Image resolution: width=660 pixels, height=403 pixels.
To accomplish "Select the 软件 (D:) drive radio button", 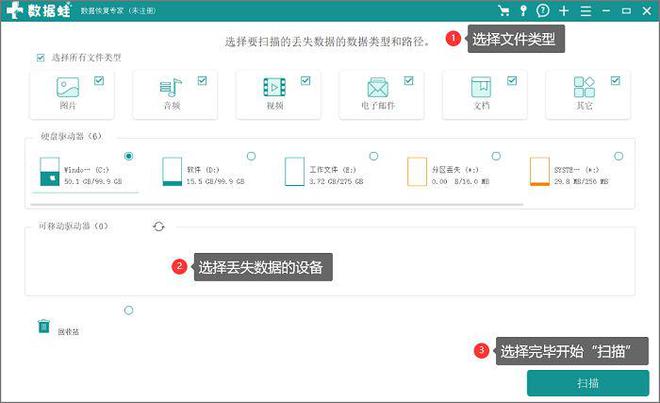I will [x=250, y=156].
